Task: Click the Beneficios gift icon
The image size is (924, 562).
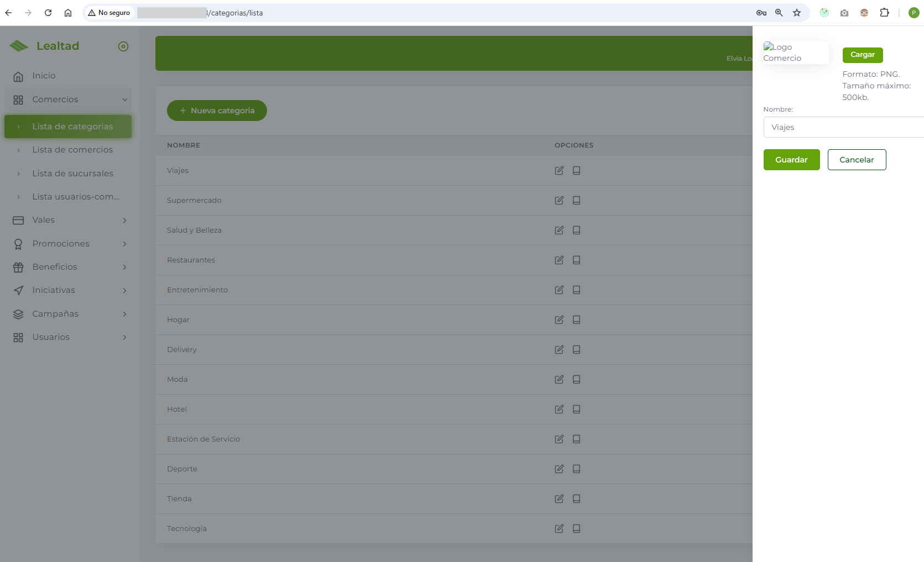Action: [18, 266]
